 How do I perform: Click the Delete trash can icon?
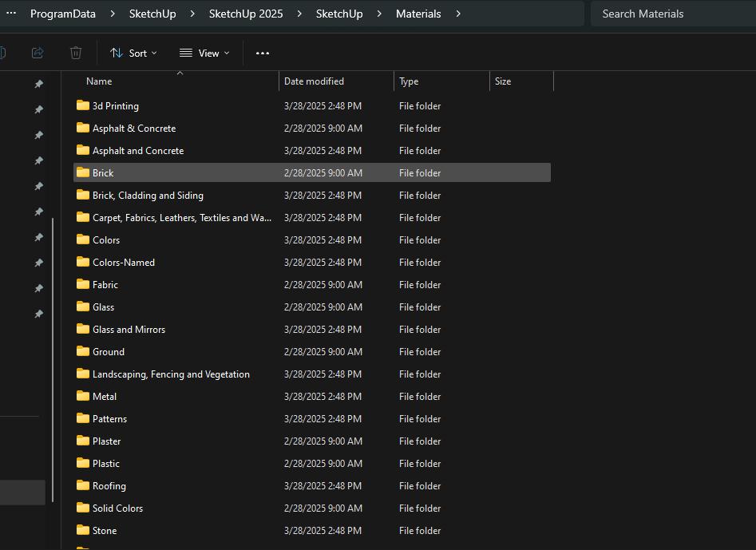coord(76,53)
